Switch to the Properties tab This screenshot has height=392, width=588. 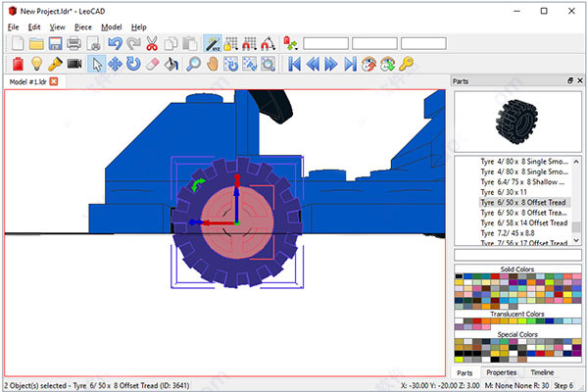[x=502, y=372]
